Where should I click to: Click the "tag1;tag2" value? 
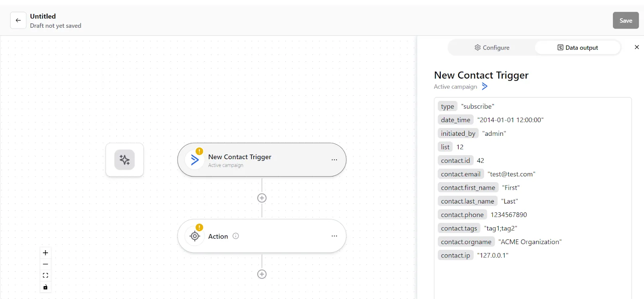point(501,228)
